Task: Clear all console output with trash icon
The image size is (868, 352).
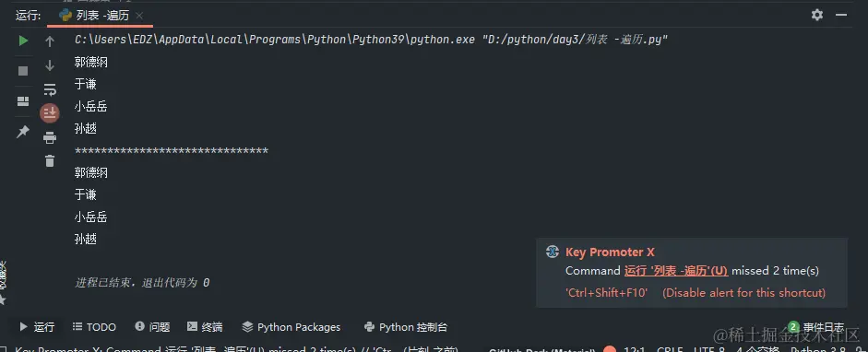Action: pos(50,161)
